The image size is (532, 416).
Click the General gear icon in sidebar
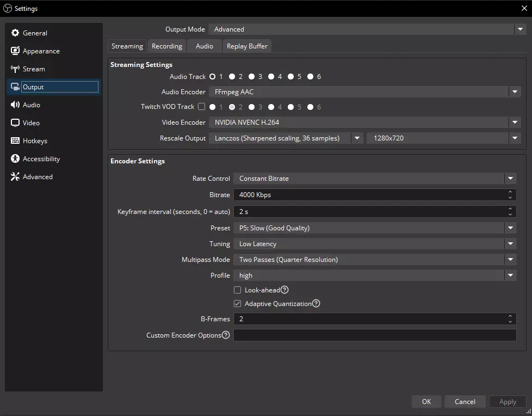click(15, 33)
